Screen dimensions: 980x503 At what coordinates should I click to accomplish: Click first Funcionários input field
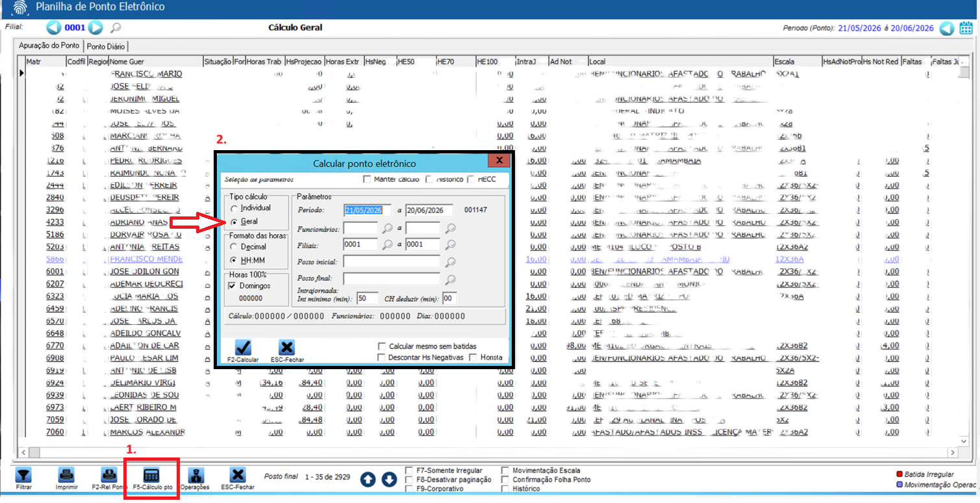click(360, 228)
